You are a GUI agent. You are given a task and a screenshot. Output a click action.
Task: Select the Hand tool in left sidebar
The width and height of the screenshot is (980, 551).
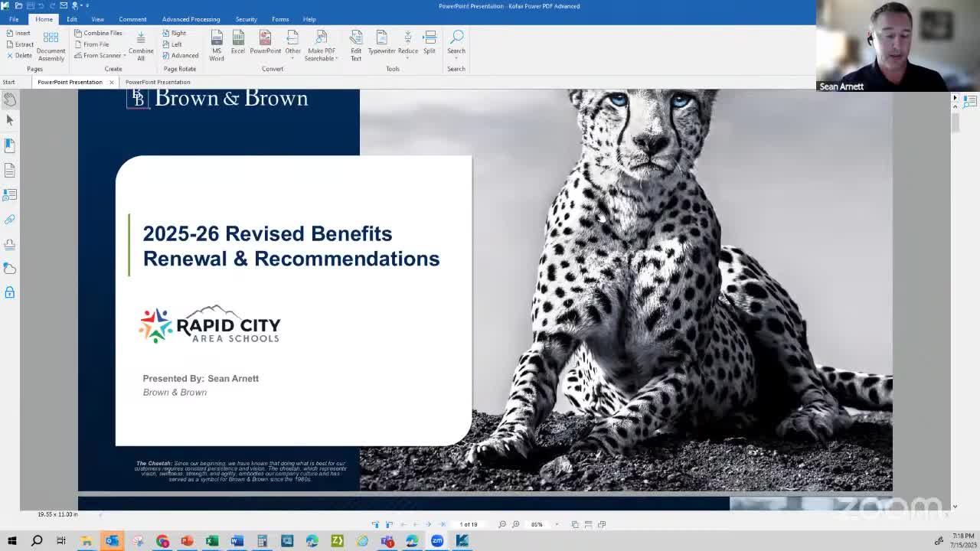tap(10, 99)
